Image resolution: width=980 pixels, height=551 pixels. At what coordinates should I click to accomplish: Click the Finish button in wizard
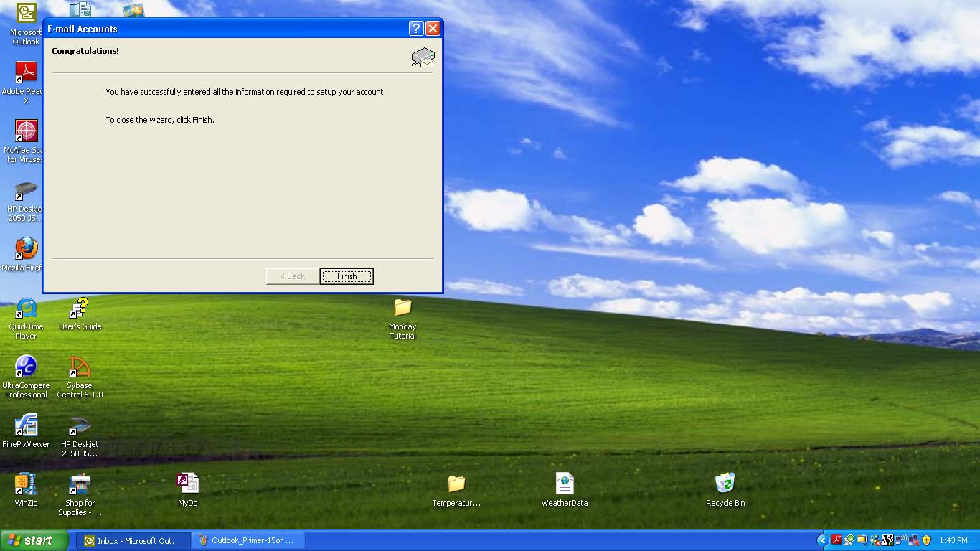(347, 276)
